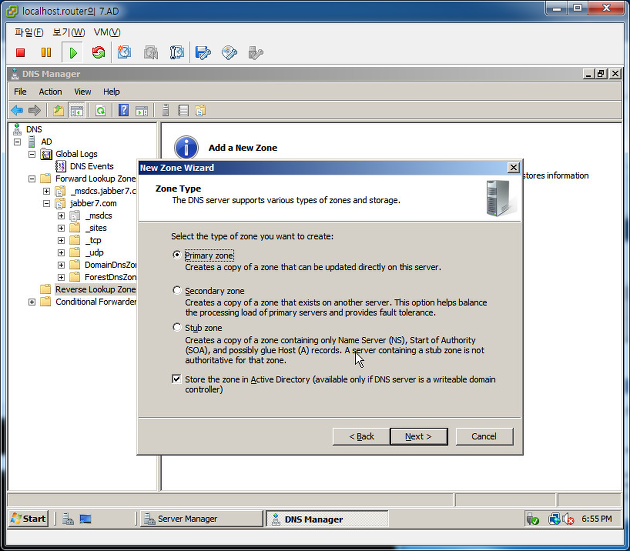The width and height of the screenshot is (630, 551).
Task: Open the Action menu in DNS Manager
Action: pyautogui.click(x=50, y=92)
